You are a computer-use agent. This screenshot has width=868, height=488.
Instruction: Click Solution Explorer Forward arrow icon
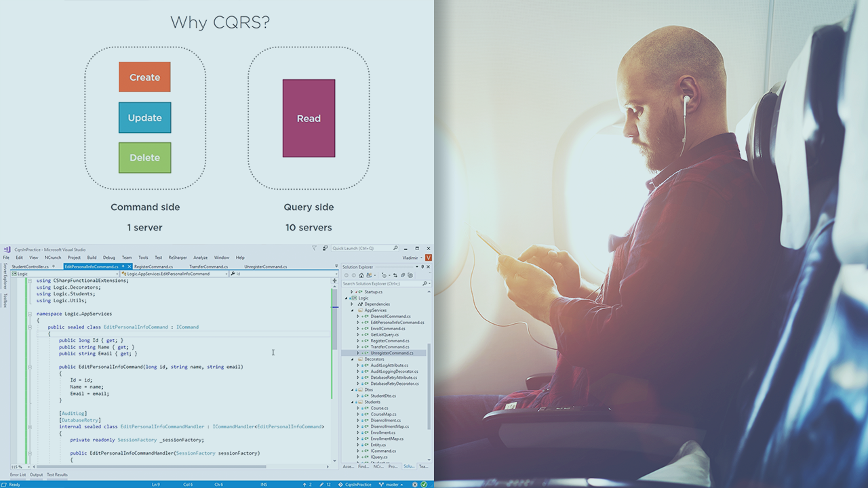(354, 275)
